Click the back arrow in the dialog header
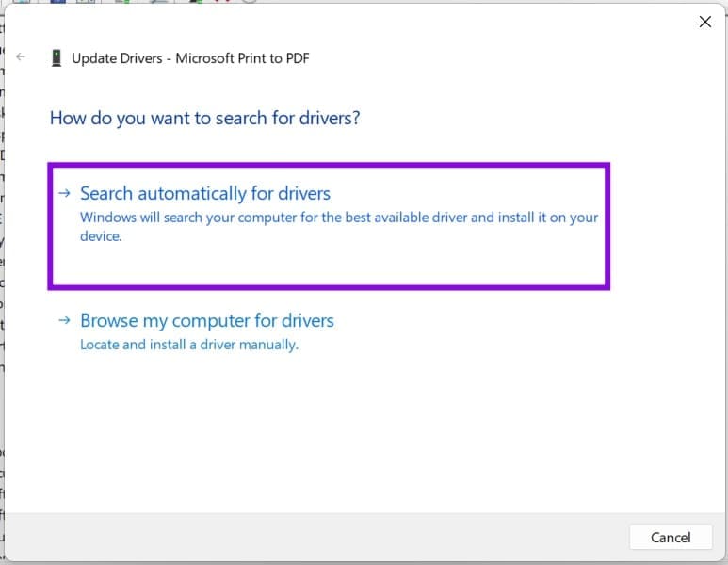 (x=21, y=56)
